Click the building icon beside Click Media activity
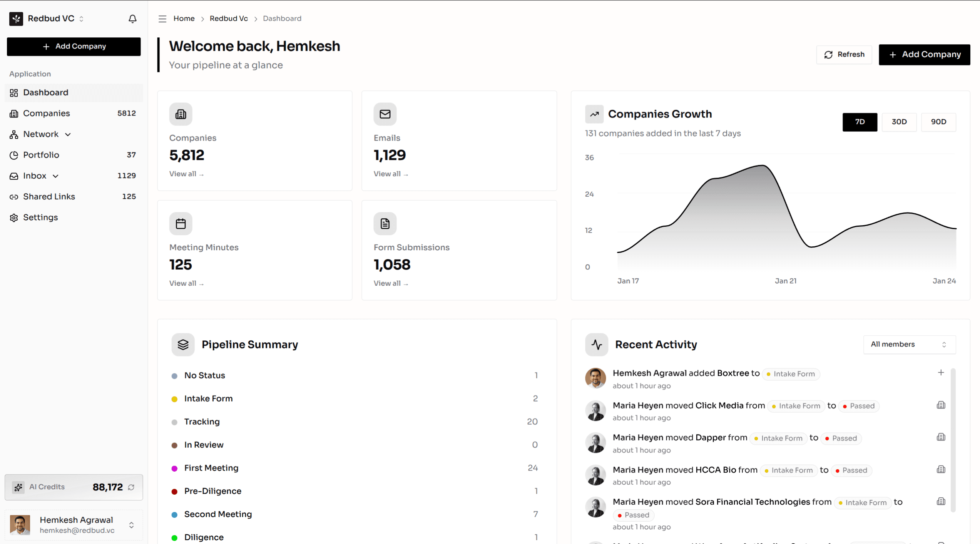This screenshot has height=544, width=980. pyautogui.click(x=941, y=405)
